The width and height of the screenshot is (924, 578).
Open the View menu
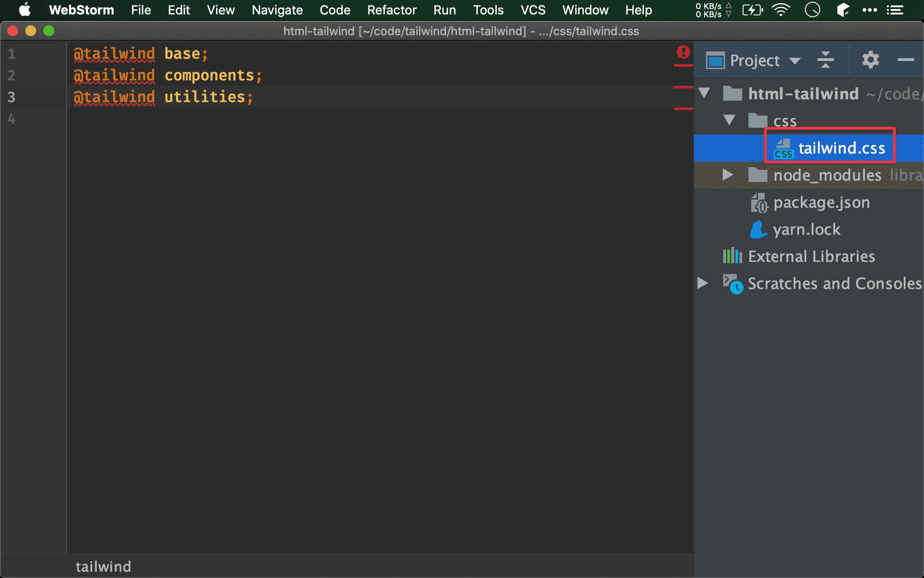pos(221,10)
